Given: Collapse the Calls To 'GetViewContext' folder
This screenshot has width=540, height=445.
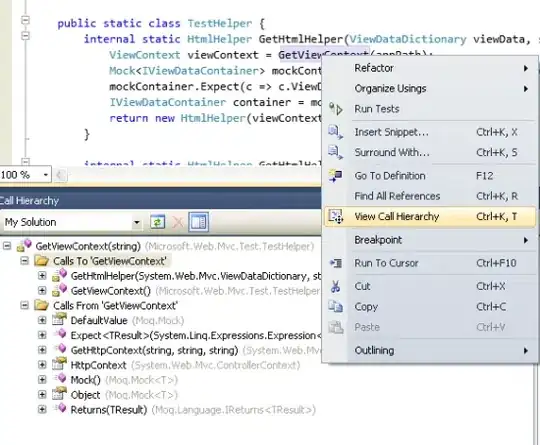Looking at the screenshot, I should pos(24,261).
